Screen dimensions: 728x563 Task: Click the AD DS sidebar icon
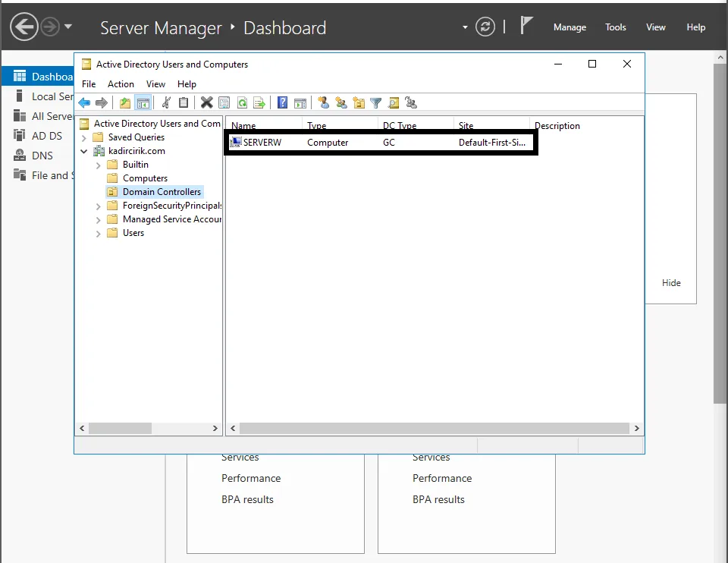(20, 136)
